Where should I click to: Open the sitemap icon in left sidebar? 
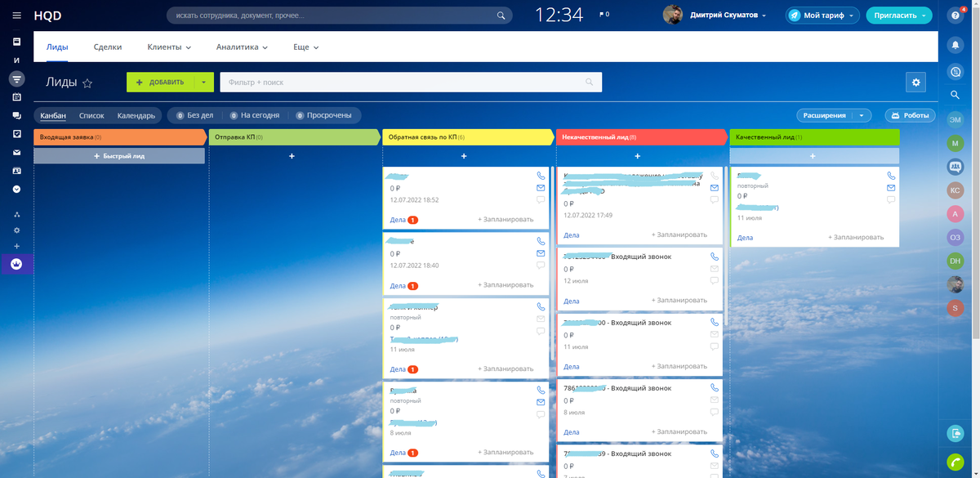pos(16,215)
